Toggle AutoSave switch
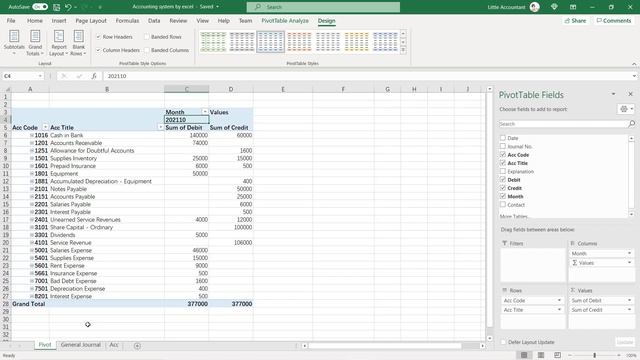Screen dimensions: 640x360 tap(40, 7)
